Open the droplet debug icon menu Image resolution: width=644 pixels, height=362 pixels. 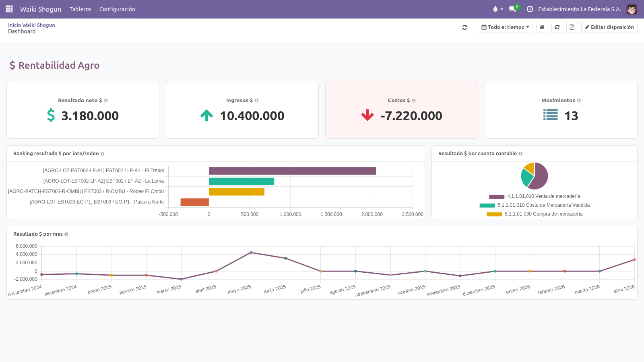point(495,9)
